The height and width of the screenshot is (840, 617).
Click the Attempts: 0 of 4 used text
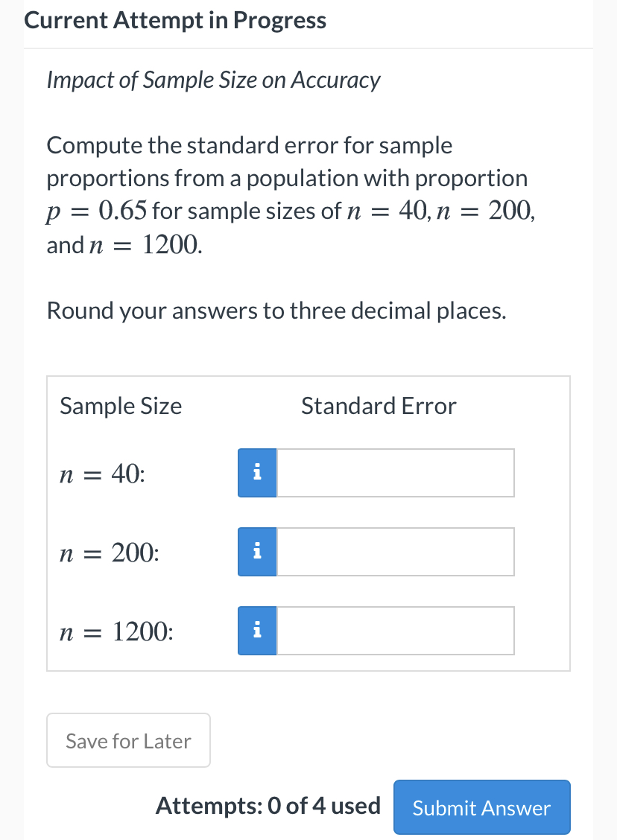pyautogui.click(x=268, y=806)
